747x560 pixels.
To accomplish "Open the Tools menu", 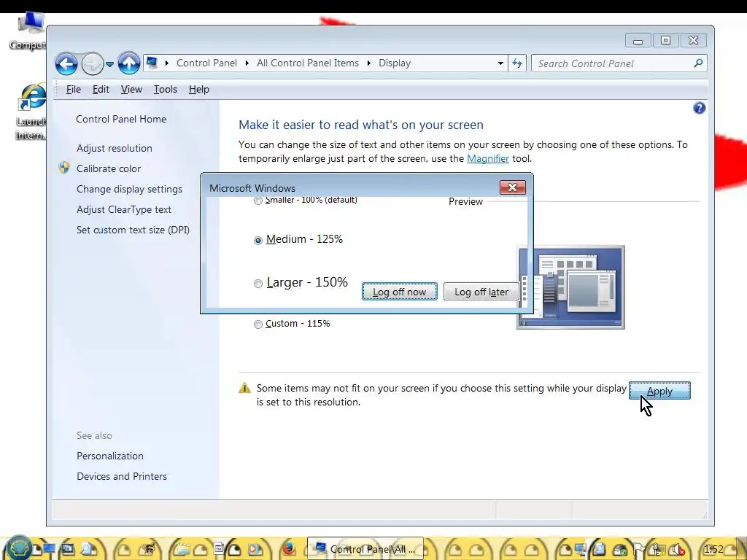I will click(x=166, y=90).
